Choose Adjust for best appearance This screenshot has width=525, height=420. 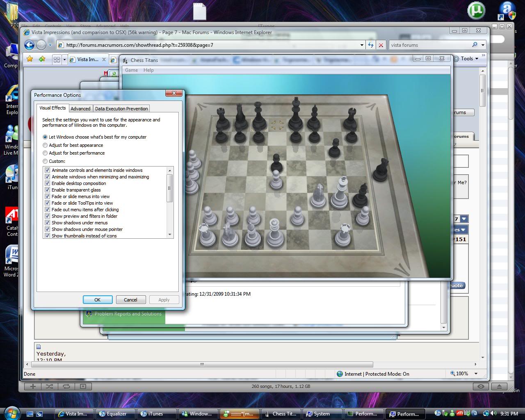pyautogui.click(x=73, y=145)
